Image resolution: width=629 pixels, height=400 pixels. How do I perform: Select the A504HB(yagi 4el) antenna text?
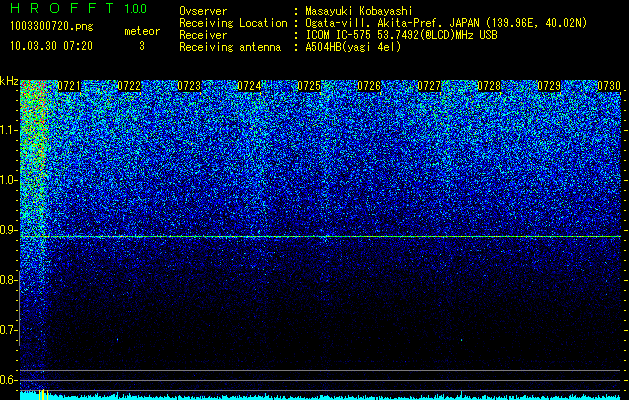point(353,47)
